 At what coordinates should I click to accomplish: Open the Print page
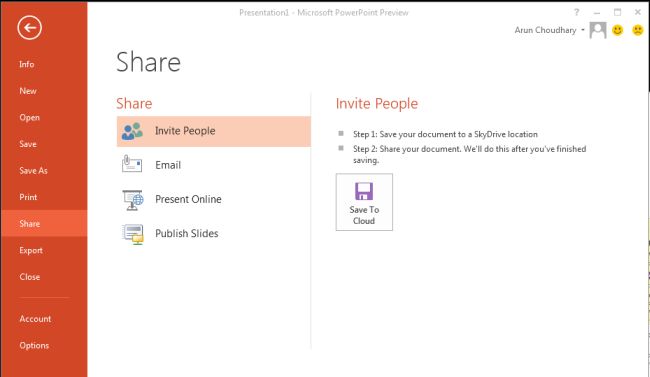(44, 197)
